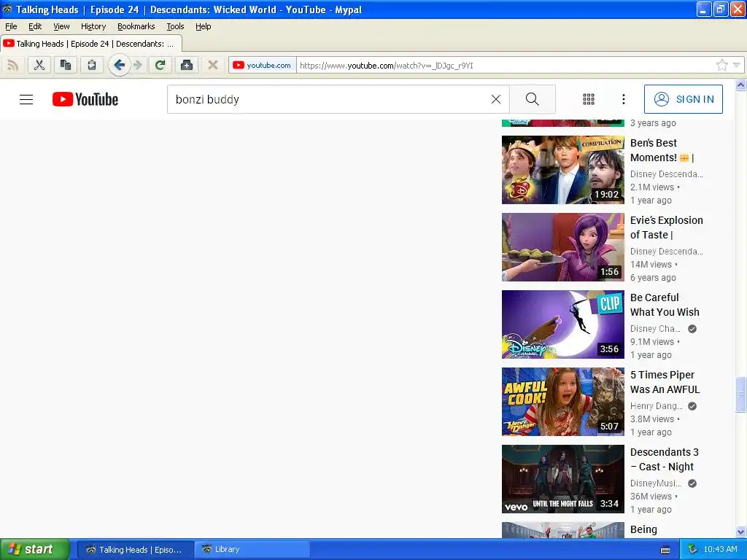The image size is (747, 560).
Task: Click the vertical scrollbar thumb
Action: (x=741, y=394)
